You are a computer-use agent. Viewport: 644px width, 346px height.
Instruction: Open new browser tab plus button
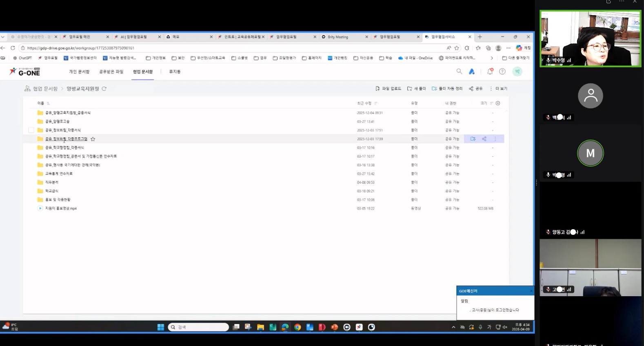point(480,37)
